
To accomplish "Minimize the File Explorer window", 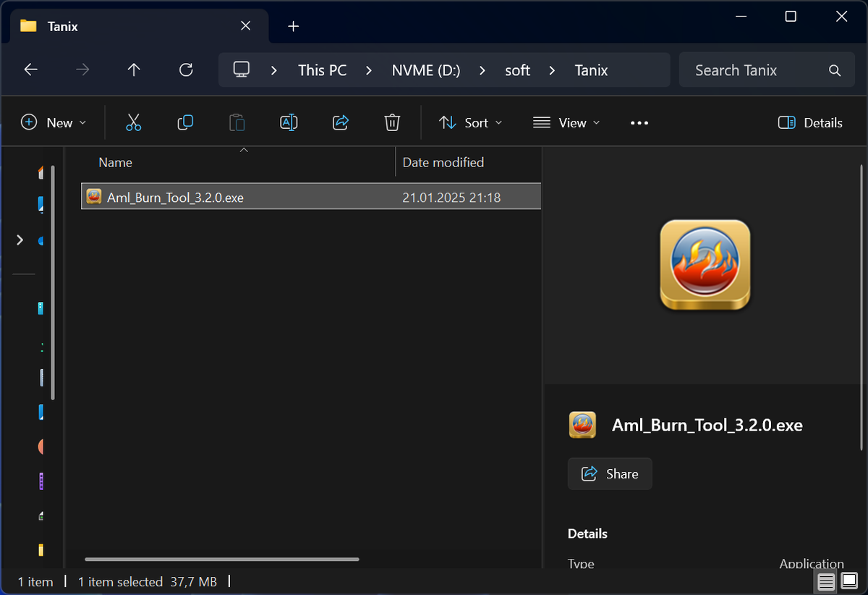I will 740,16.
